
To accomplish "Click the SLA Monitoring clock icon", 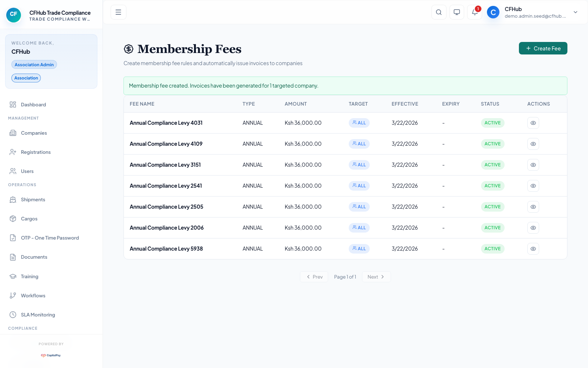I will coord(13,315).
